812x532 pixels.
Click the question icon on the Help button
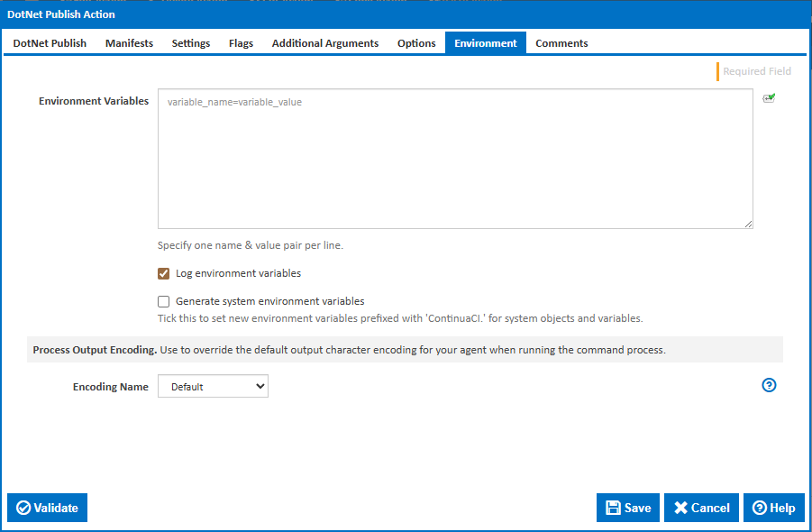(x=760, y=508)
